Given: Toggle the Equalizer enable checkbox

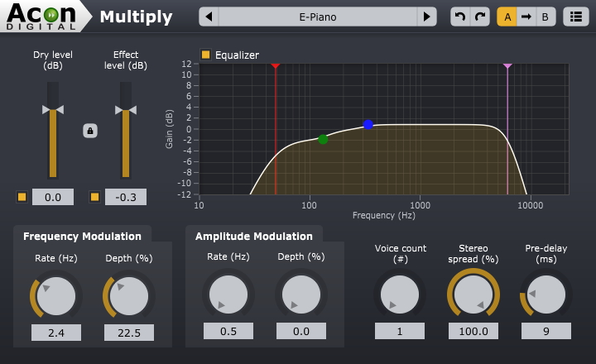Looking at the screenshot, I should [x=205, y=55].
